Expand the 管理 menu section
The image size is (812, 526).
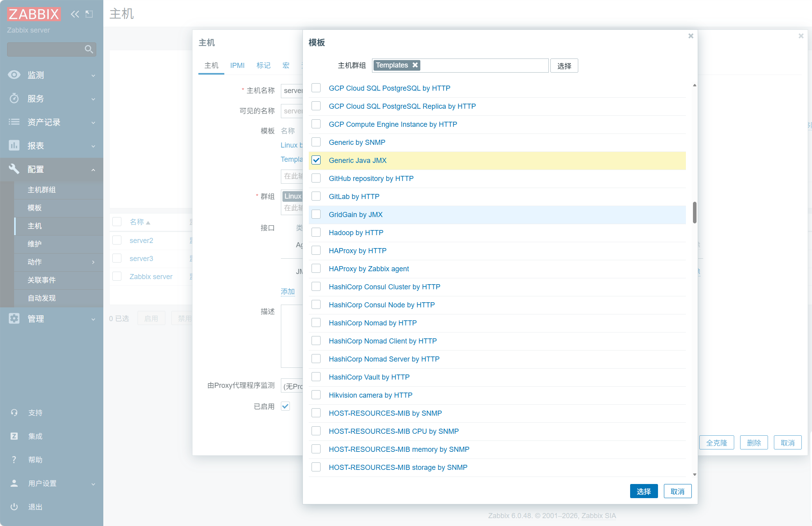tap(93, 319)
